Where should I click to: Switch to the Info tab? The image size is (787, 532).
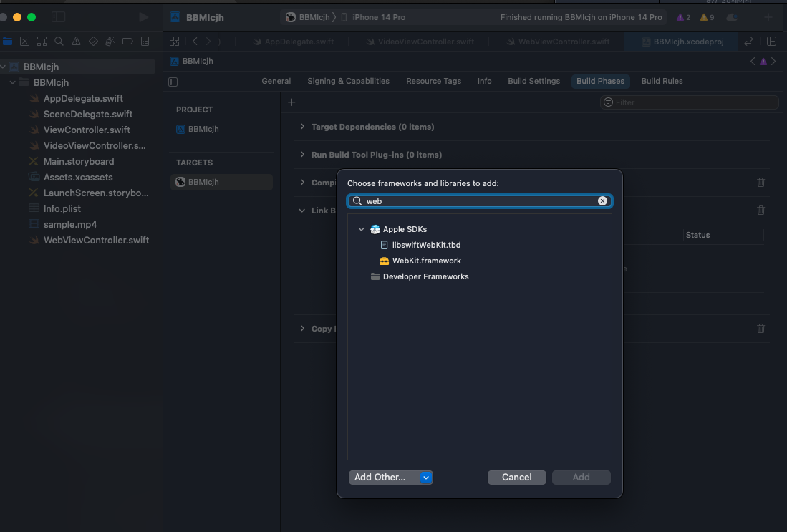(484, 81)
